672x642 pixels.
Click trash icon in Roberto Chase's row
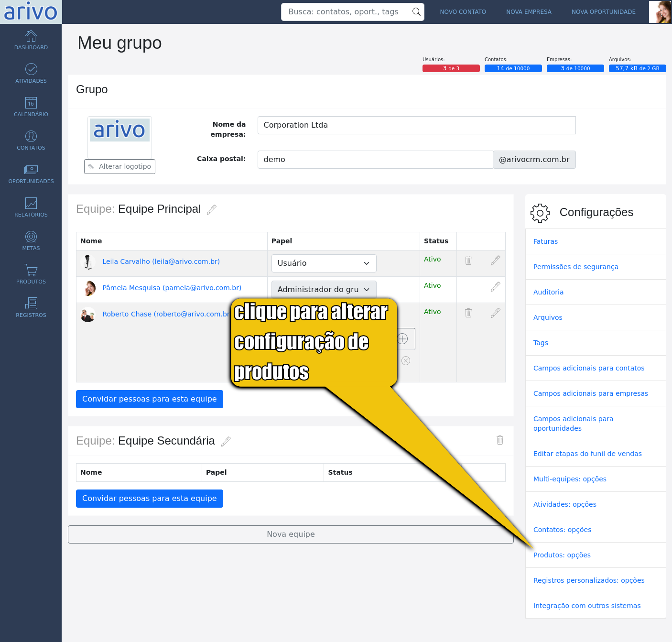pyautogui.click(x=468, y=313)
